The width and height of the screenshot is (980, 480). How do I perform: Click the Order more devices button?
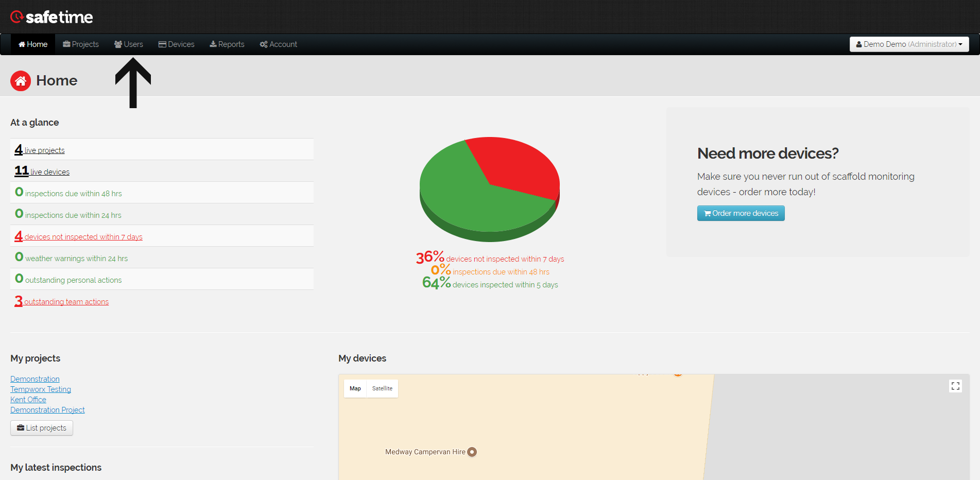coord(741,213)
